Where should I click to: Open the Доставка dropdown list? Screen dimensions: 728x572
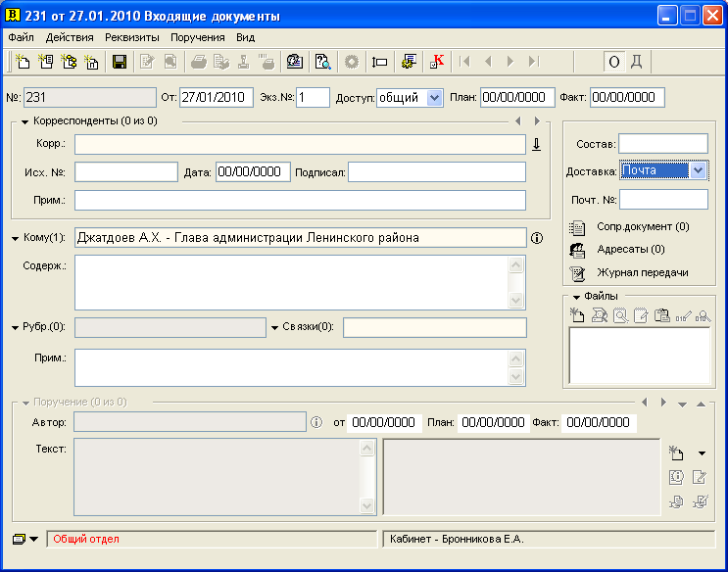(x=698, y=170)
